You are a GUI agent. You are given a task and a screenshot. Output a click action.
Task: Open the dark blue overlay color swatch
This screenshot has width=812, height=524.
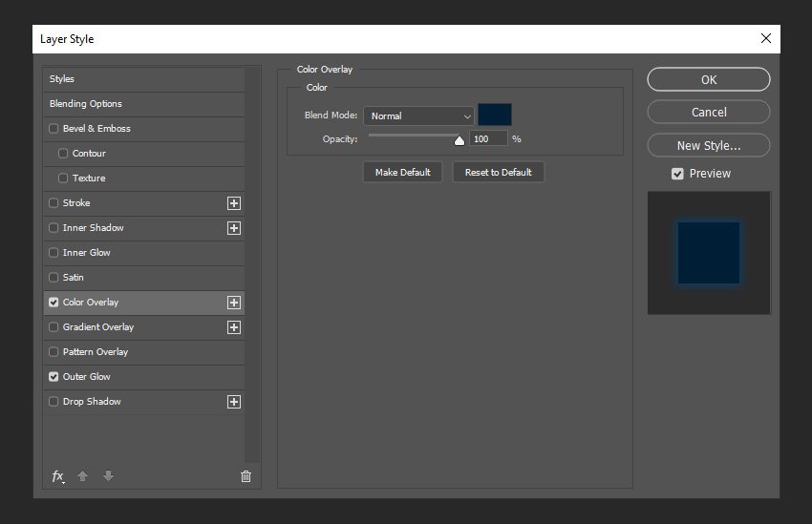pos(495,115)
